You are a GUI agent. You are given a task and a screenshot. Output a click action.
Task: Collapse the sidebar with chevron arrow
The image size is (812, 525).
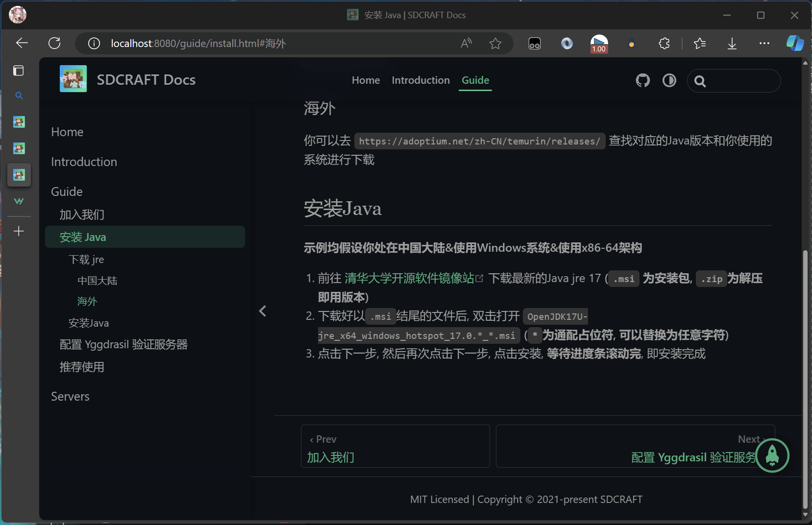[x=263, y=311]
